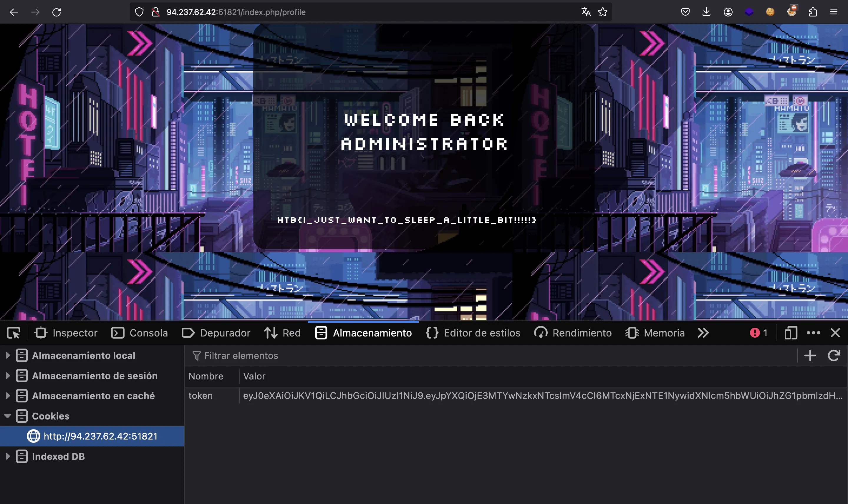Viewport: 848px width, 504px height.
Task: Open the Memoria tab
Action: point(655,333)
